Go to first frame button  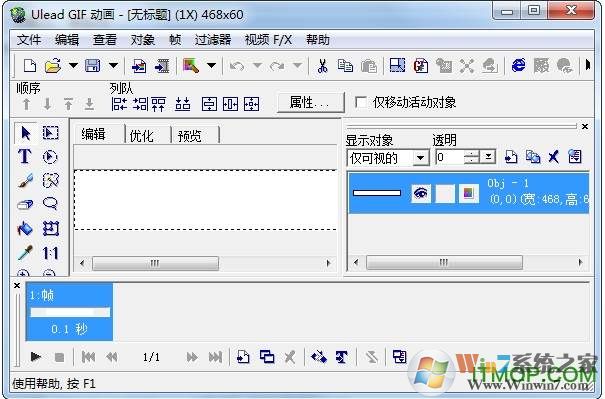click(88, 357)
